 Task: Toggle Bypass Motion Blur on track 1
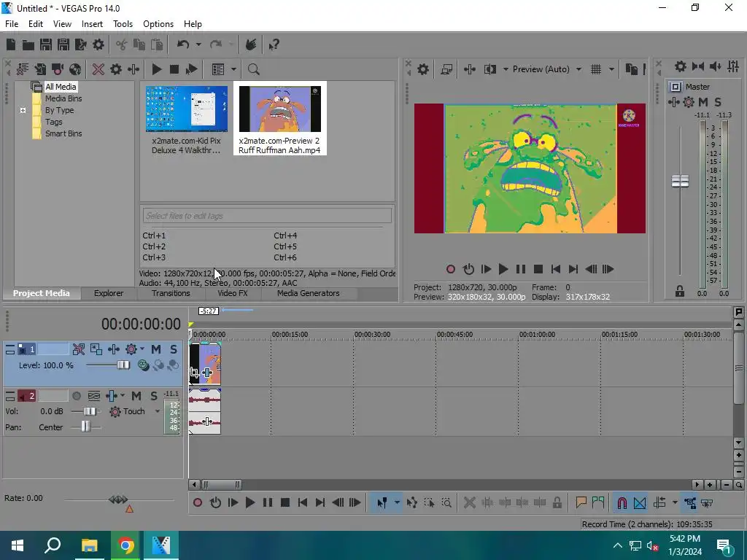[x=79, y=349]
